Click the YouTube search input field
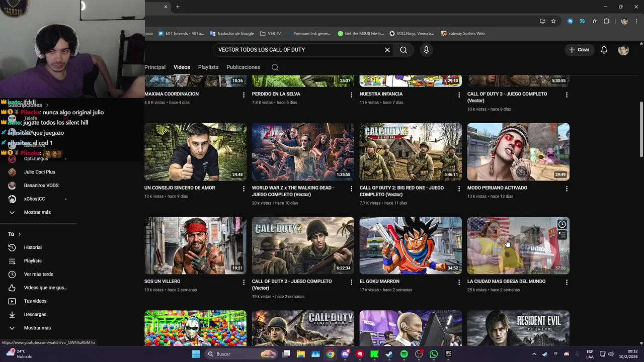This screenshot has width=644, height=362. [x=299, y=50]
